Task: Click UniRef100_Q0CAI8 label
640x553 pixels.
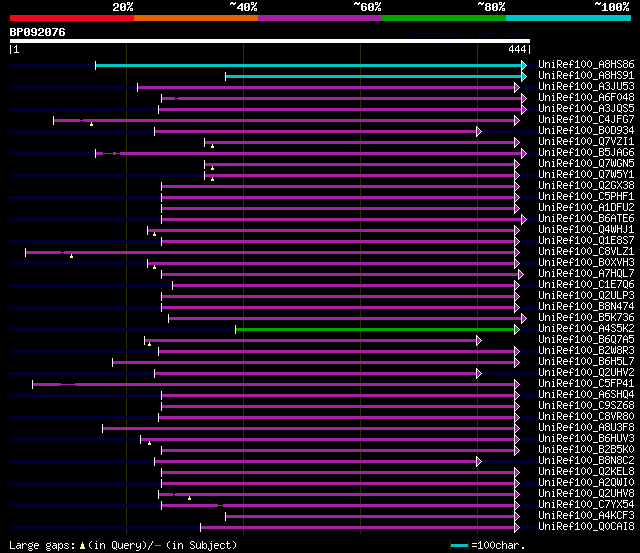Action: coord(586,527)
